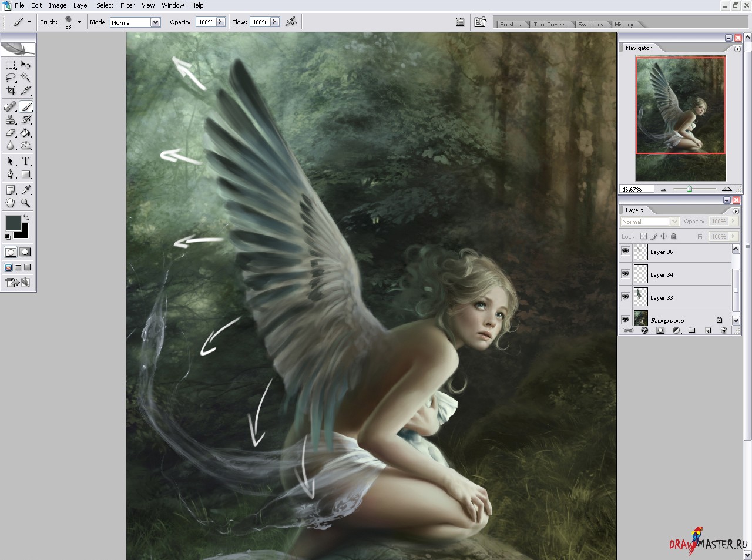Open the Layers panel options menu
Screen dimensions: 752x560
click(x=736, y=211)
